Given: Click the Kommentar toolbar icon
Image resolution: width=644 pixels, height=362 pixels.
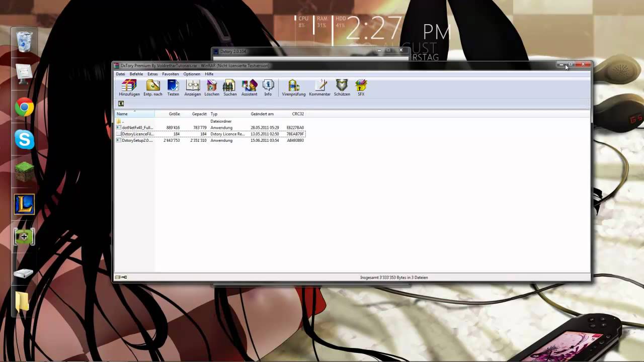Looking at the screenshot, I should pyautogui.click(x=320, y=87).
